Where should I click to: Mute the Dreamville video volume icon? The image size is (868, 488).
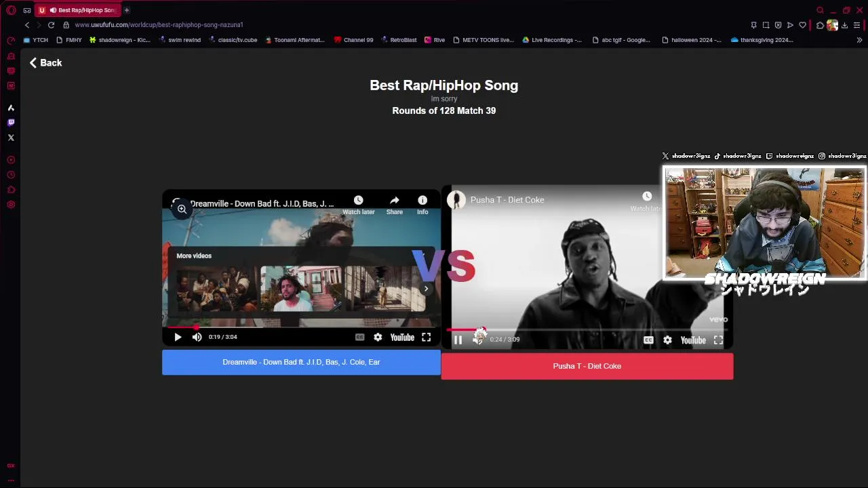point(197,337)
